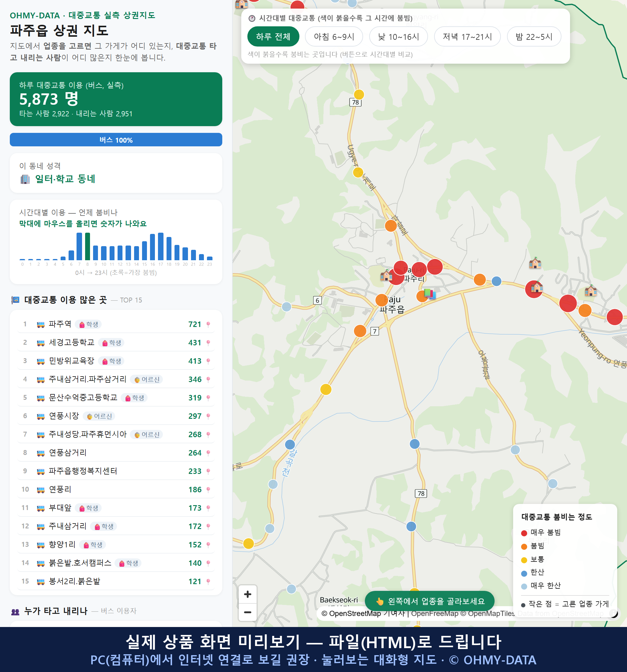Zoom in on the map
The image size is (627, 672).
(x=247, y=594)
